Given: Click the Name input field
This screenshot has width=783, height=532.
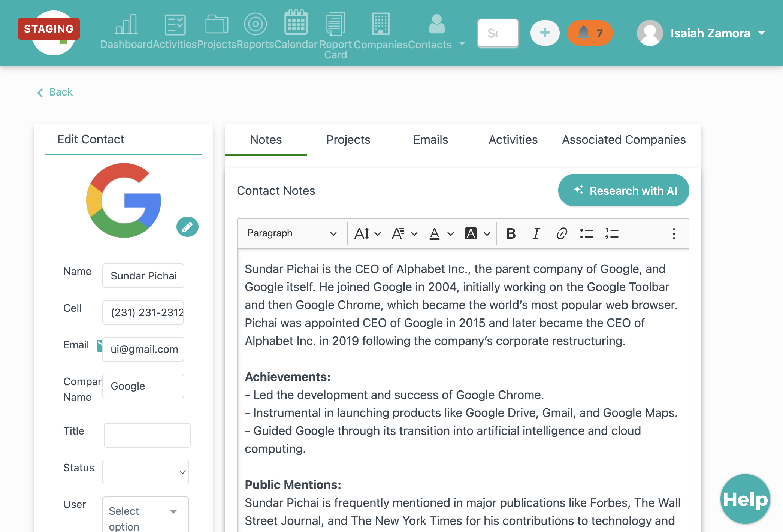Looking at the screenshot, I should 143,276.
